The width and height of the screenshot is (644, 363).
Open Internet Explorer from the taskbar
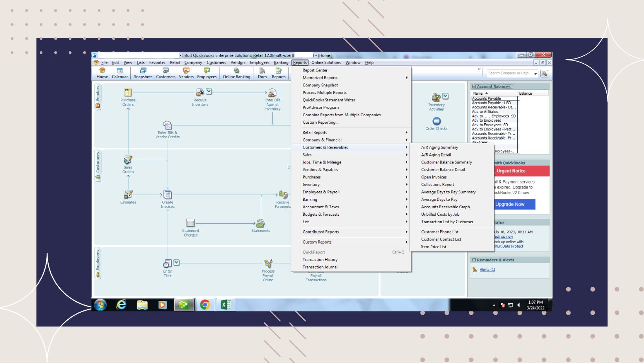click(121, 305)
